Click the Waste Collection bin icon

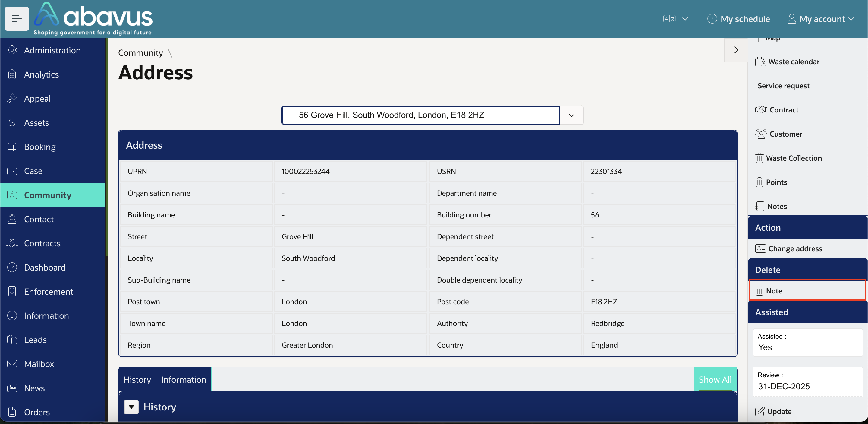[759, 158]
